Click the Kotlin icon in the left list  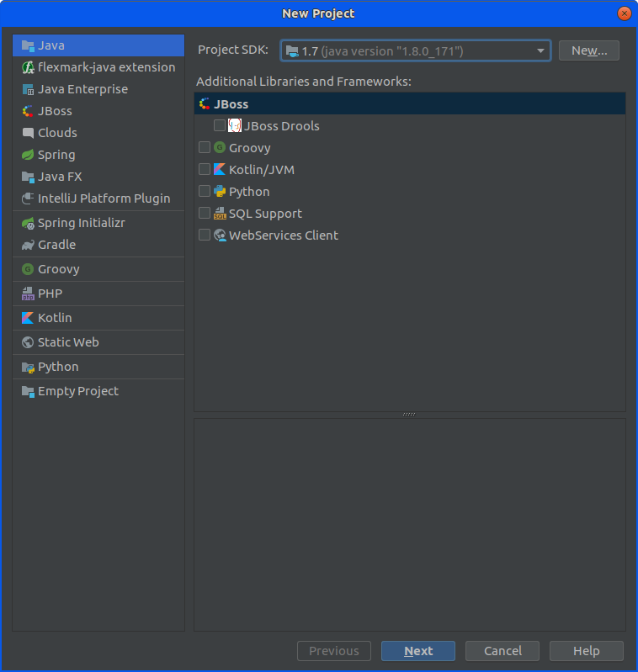tap(28, 318)
